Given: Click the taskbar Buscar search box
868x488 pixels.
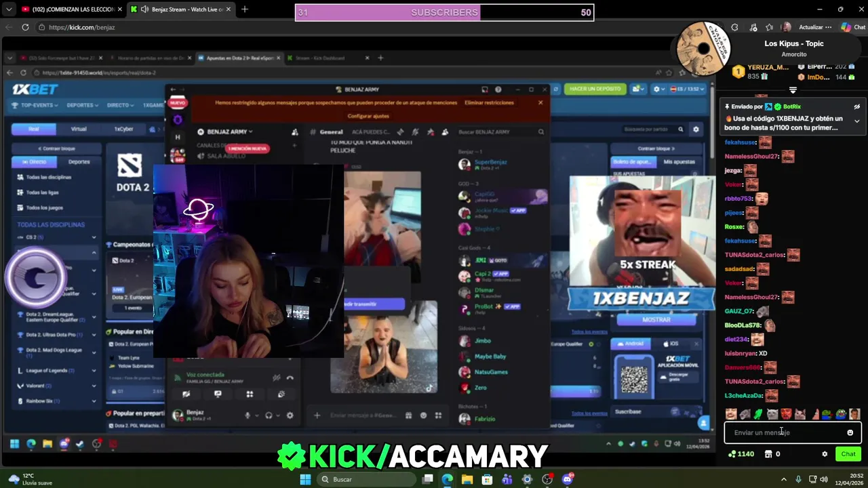Looking at the screenshot, I should (x=365, y=479).
